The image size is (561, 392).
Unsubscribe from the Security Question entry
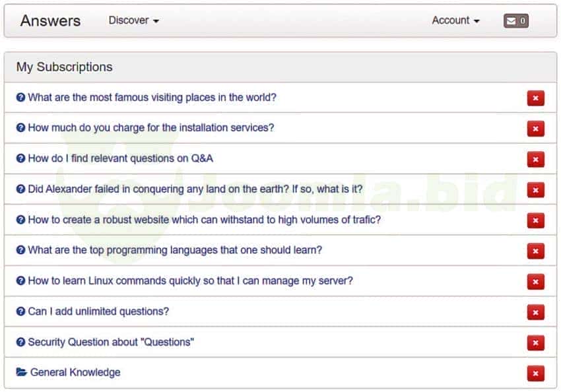point(535,343)
